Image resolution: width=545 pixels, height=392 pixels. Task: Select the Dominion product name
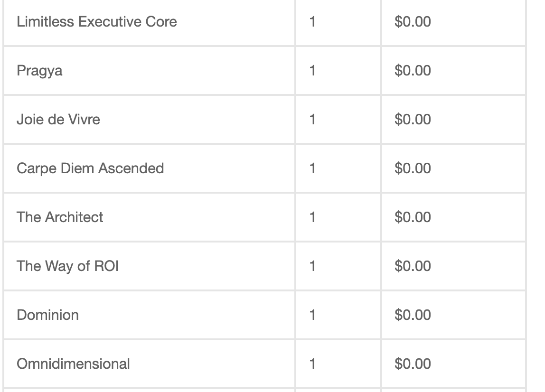point(47,315)
